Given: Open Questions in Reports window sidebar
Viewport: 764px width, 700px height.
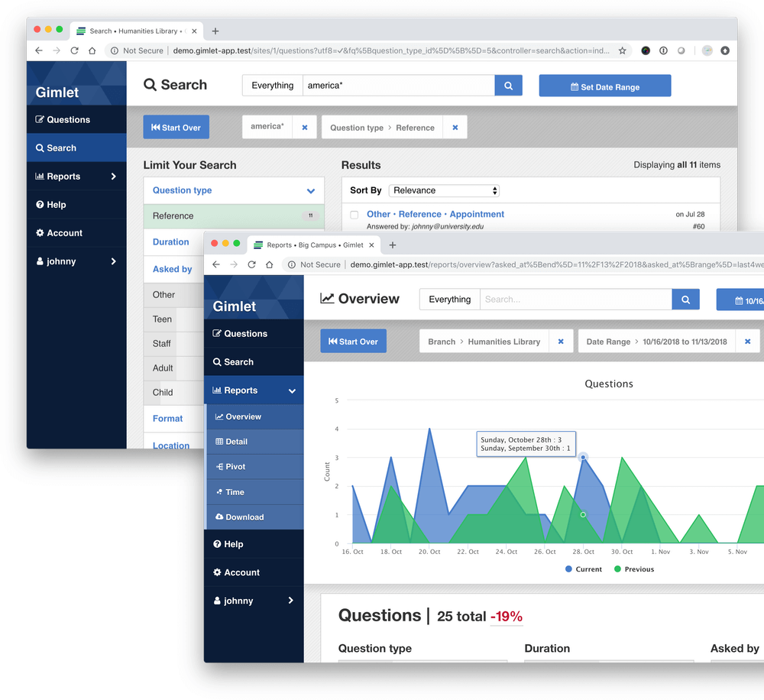Looking at the screenshot, I should pos(254,334).
